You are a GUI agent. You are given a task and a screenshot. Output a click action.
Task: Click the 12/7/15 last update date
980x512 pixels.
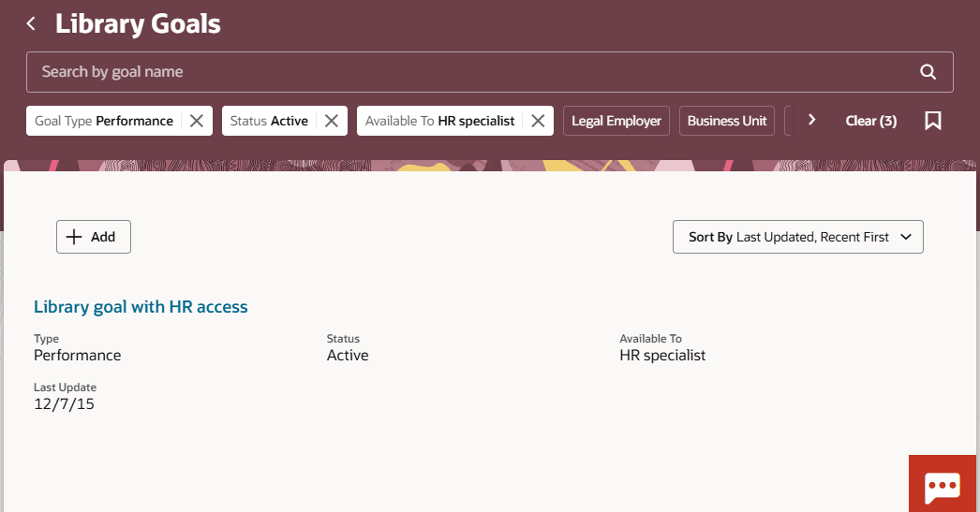tap(64, 404)
